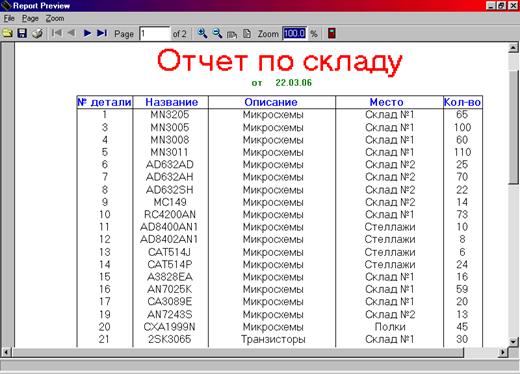Close preview with red door icon
520x374 pixels.
(x=332, y=33)
